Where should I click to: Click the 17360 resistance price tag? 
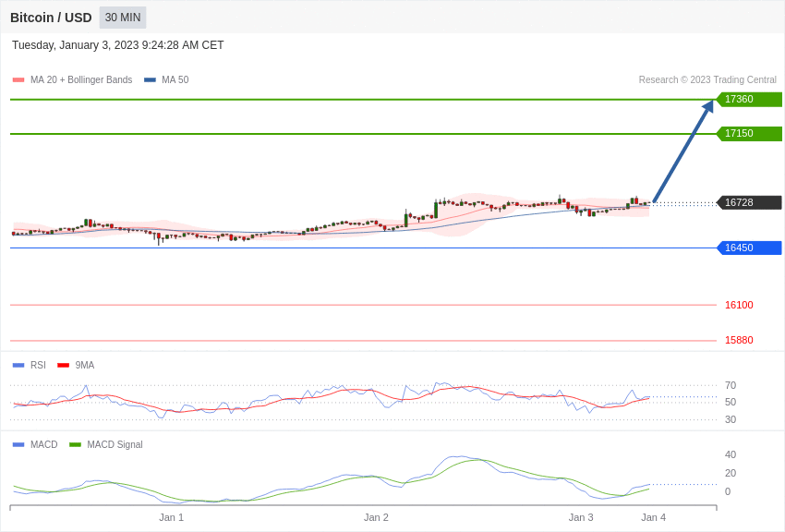749,99
